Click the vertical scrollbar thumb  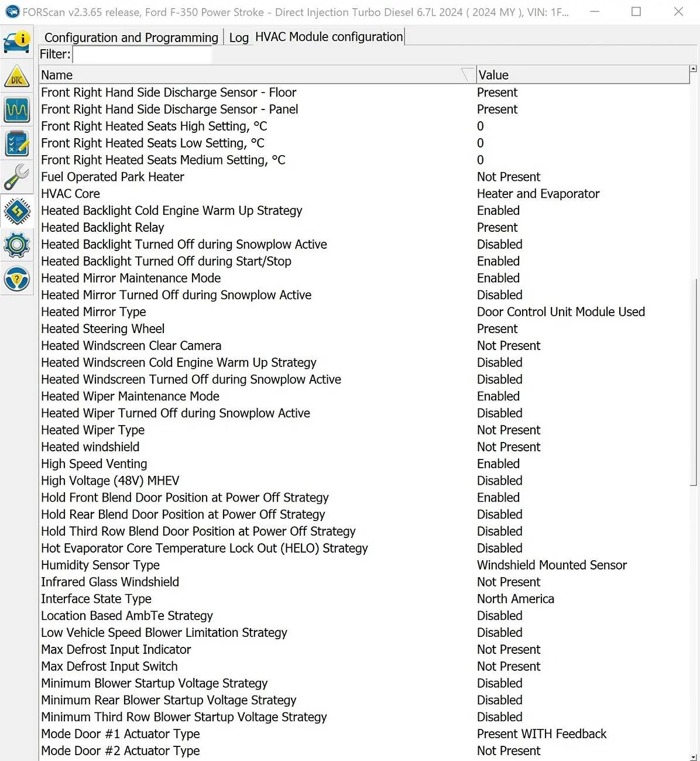click(x=694, y=380)
